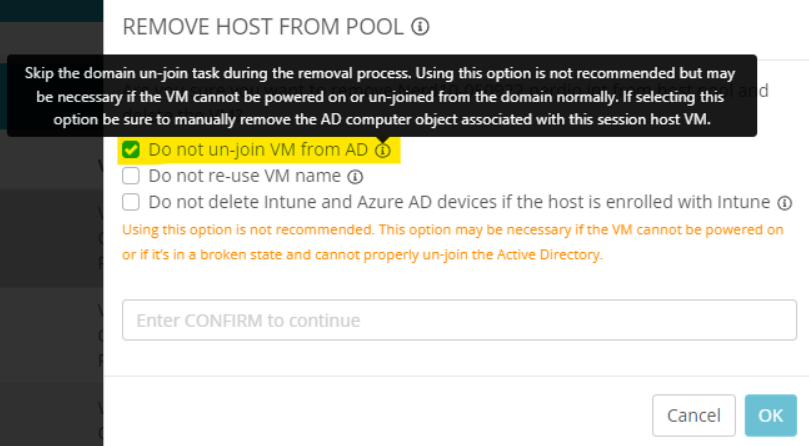Click info icon after the Intune devices option
This screenshot has height=446, width=809.
pos(785,203)
